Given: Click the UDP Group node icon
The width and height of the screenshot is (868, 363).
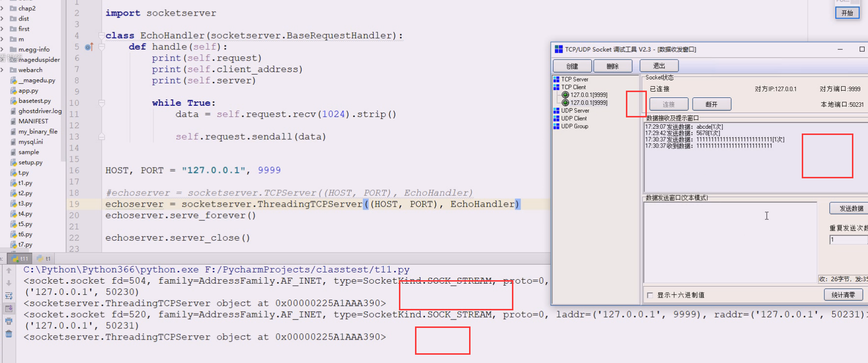Looking at the screenshot, I should pyautogui.click(x=556, y=126).
